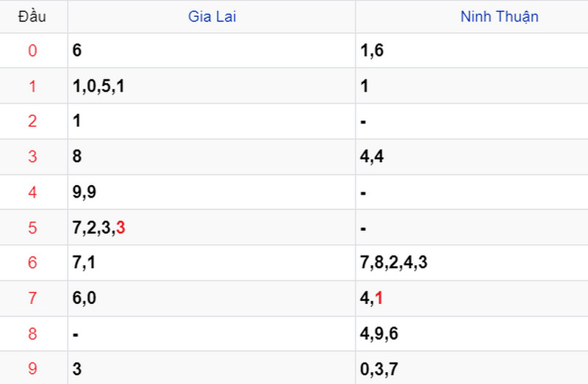This screenshot has width=588, height=384.
Task: Click Gia Lai cell 1,0,5,1
Action: pyautogui.click(x=98, y=86)
